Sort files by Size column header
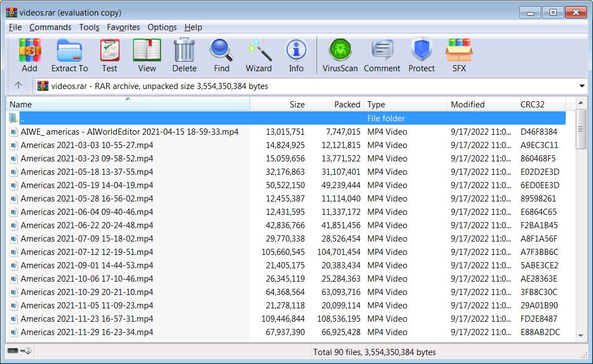The image size is (593, 364). click(x=279, y=104)
